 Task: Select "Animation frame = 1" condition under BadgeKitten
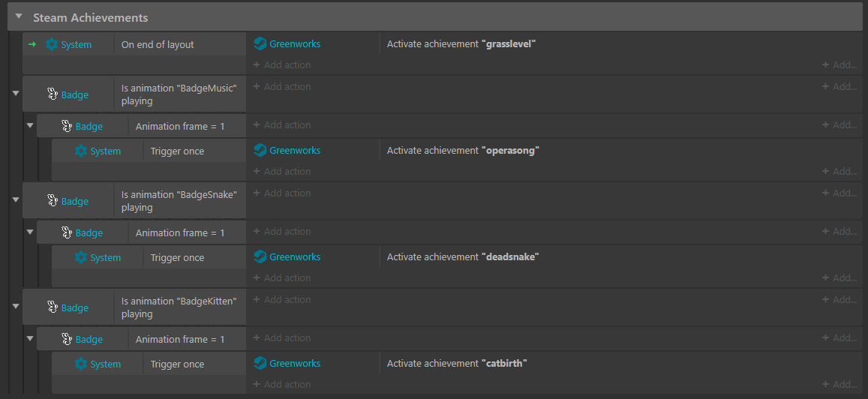(x=180, y=339)
